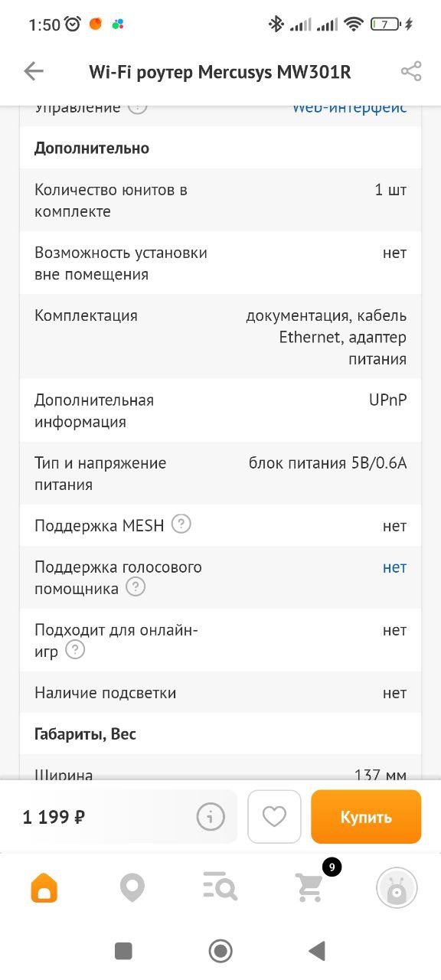Tap the Android recent apps square
Screen dimensions: 441x980
tap(123, 951)
